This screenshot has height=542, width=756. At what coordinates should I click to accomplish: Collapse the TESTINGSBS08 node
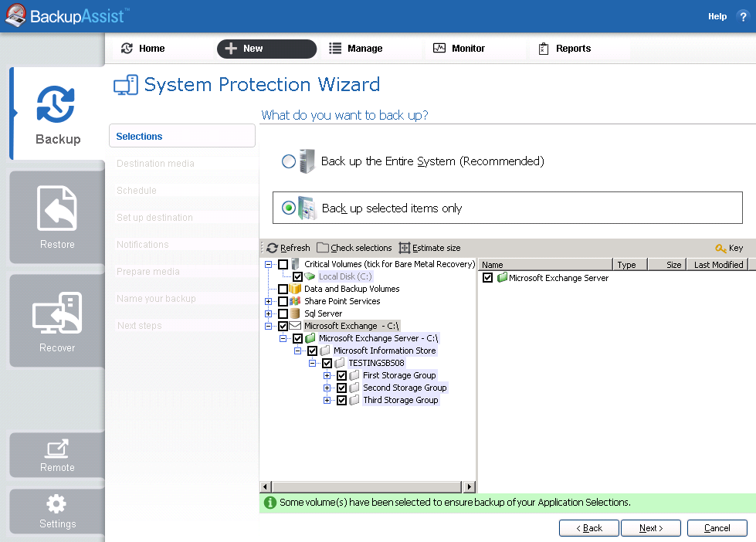tap(313, 363)
